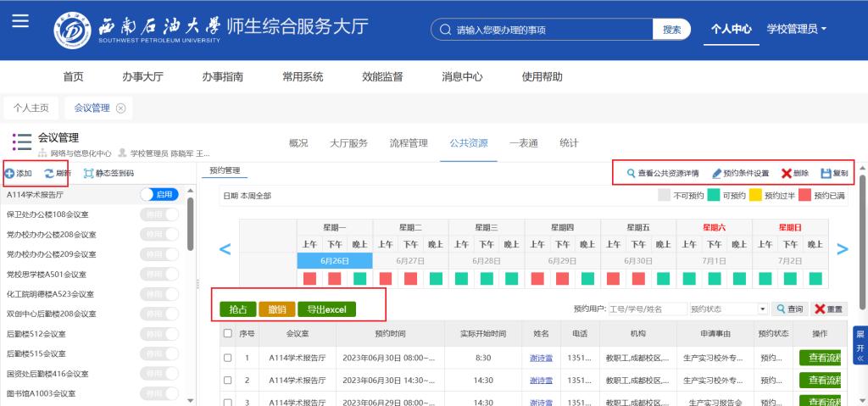Click the red 删除 delete icon

(787, 173)
